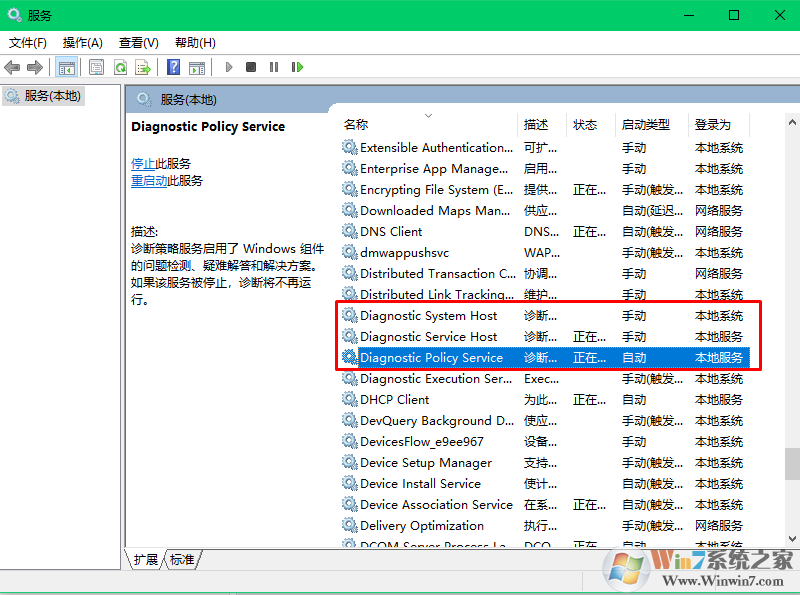Click the gear icon beside dmwappushsvc
This screenshot has height=595, width=800.
pos(349,252)
